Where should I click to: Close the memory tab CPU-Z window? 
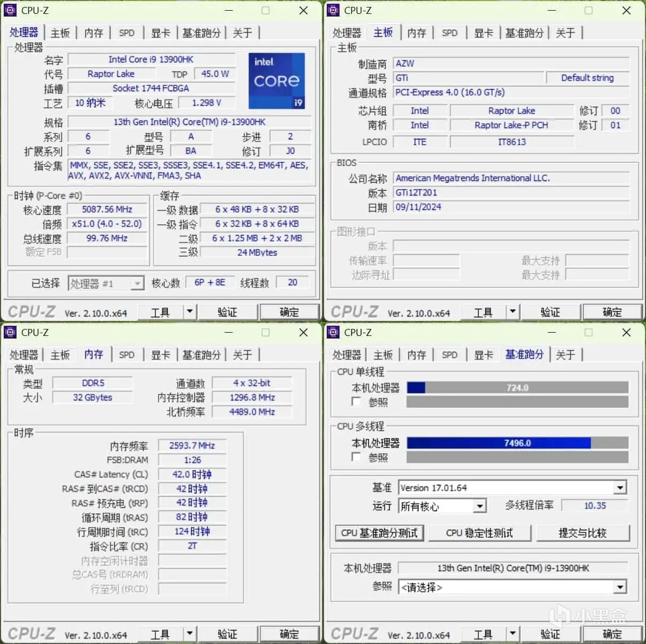pos(303,332)
